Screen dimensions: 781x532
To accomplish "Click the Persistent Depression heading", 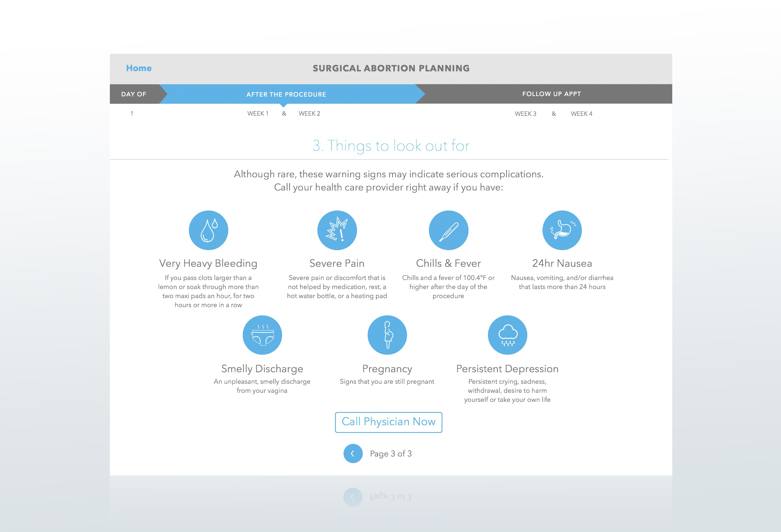I will [x=507, y=369].
